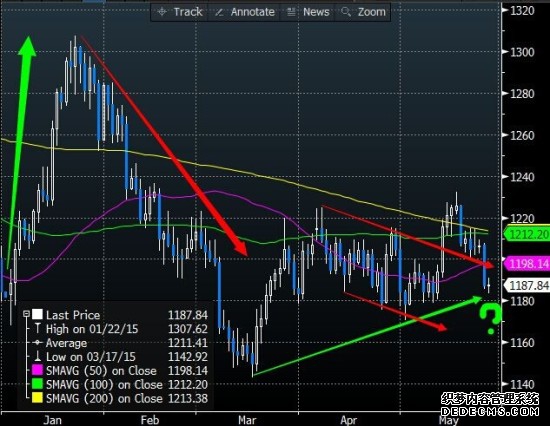Open the News overlay button
Viewport: 550px width, 426px height.
coord(308,12)
